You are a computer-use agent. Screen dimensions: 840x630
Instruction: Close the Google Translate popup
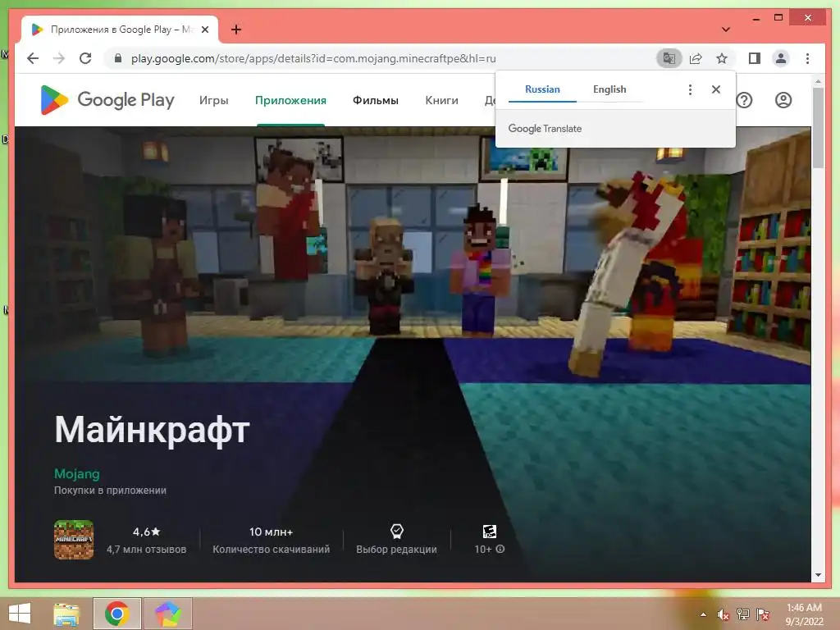715,89
